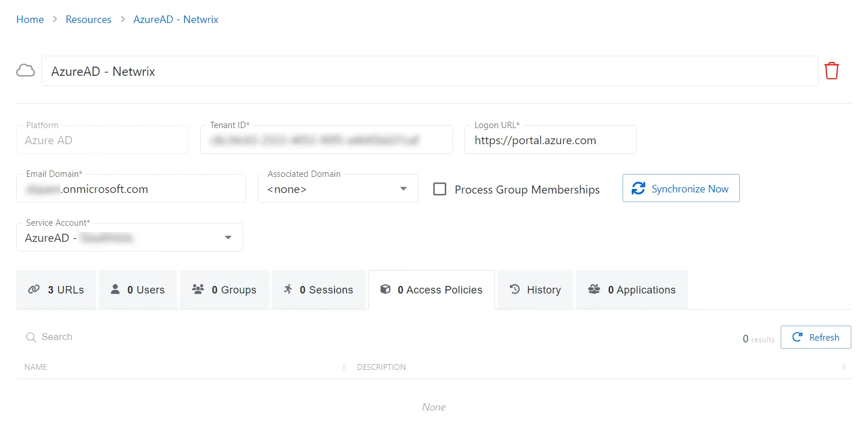This screenshot has height=425, width=868.
Task: Go to Home breadcrumb link
Action: [x=30, y=20]
